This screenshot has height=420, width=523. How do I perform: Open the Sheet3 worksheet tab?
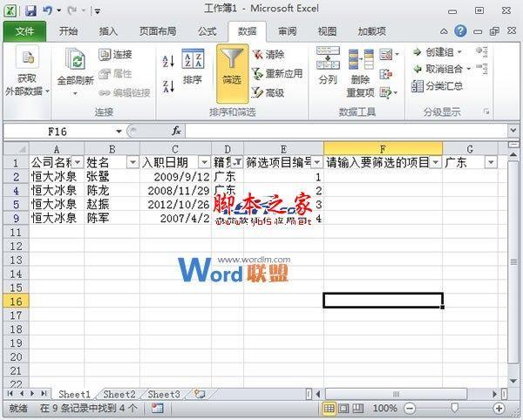tap(164, 395)
